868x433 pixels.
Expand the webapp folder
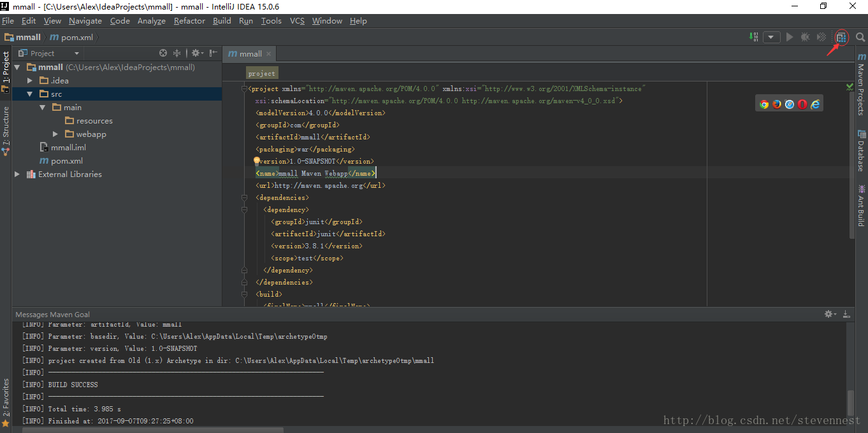[x=55, y=134]
